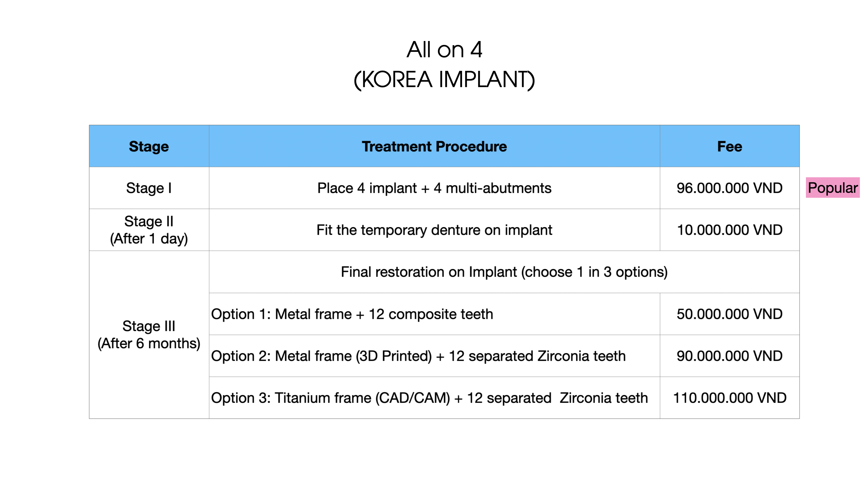The height and width of the screenshot is (486, 868).
Task: Select the 10.000.000 VND fee cell
Action: point(729,230)
